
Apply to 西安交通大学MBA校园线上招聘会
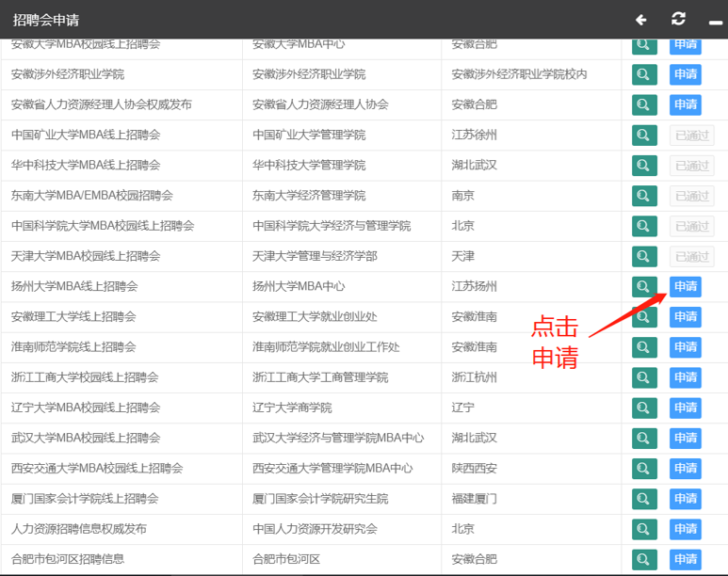click(686, 469)
